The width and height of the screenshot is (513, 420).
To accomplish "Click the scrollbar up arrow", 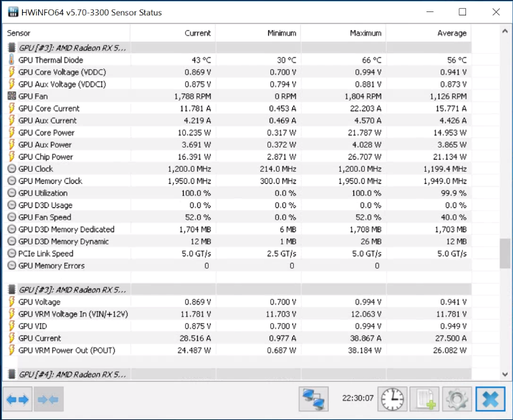I will 505,31.
